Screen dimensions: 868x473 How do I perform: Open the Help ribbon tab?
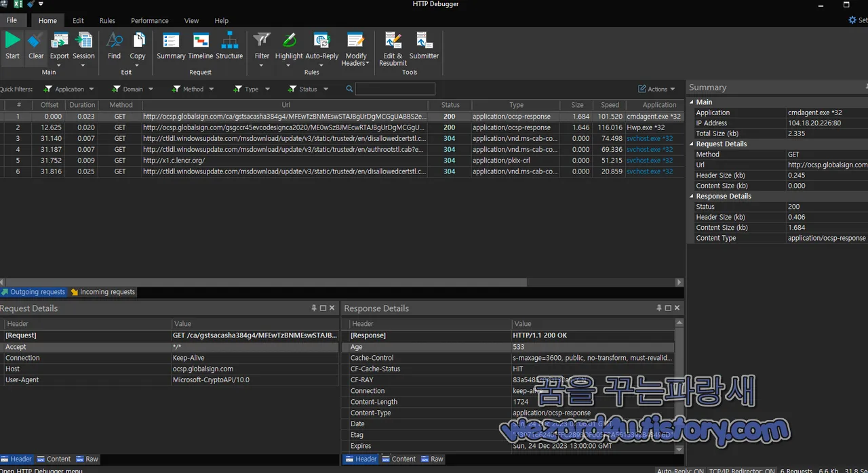click(x=222, y=20)
